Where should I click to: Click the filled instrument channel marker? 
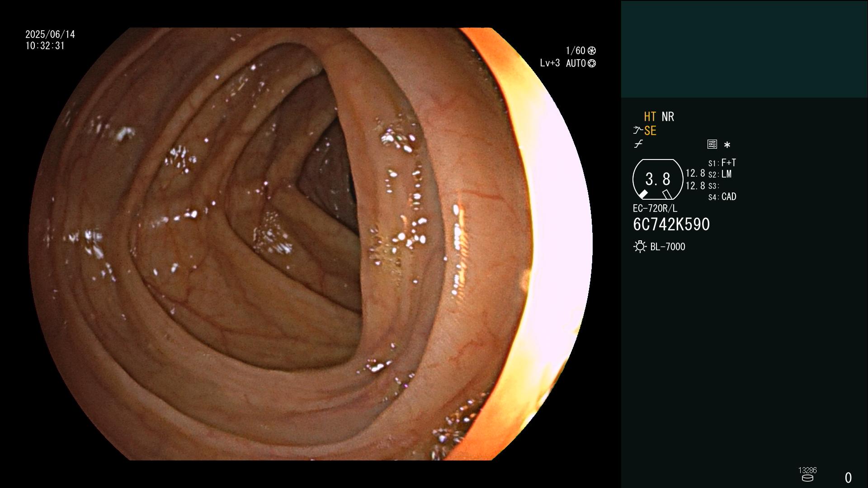(643, 194)
